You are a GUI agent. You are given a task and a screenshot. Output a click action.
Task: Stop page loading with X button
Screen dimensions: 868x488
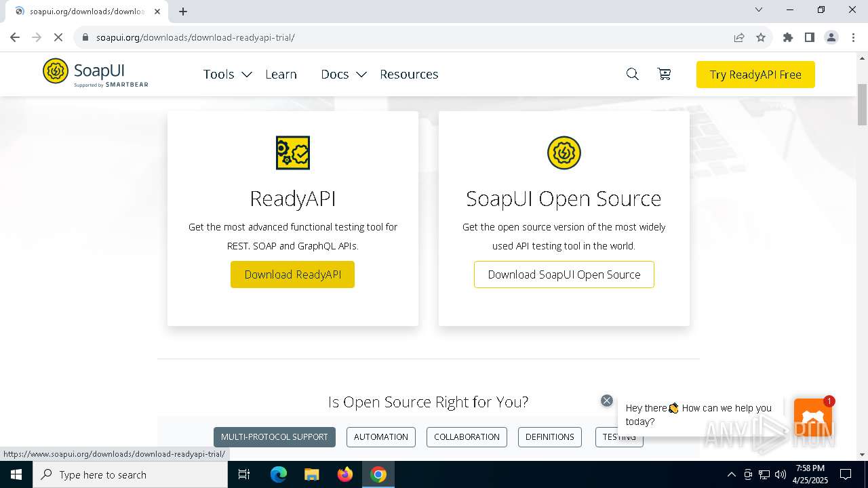[x=58, y=37]
